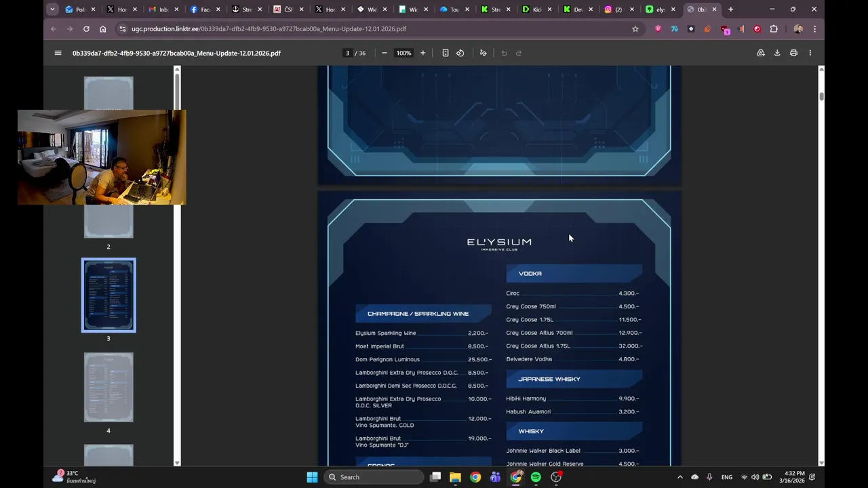Open the notification bell in taskbar
The height and width of the screenshot is (488, 868).
pyautogui.click(x=812, y=477)
